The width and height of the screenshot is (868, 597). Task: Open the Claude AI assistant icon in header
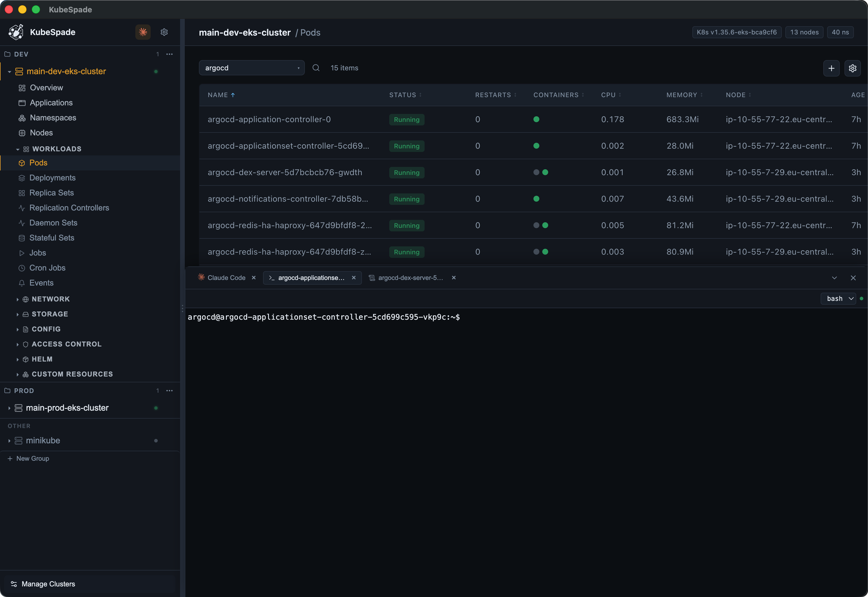[x=143, y=32]
